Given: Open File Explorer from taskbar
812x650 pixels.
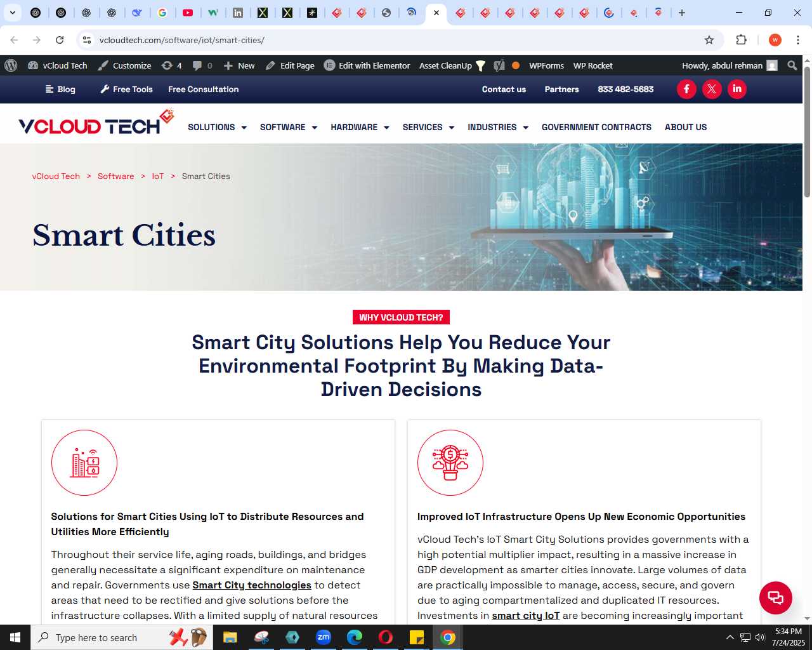Looking at the screenshot, I should (230, 637).
